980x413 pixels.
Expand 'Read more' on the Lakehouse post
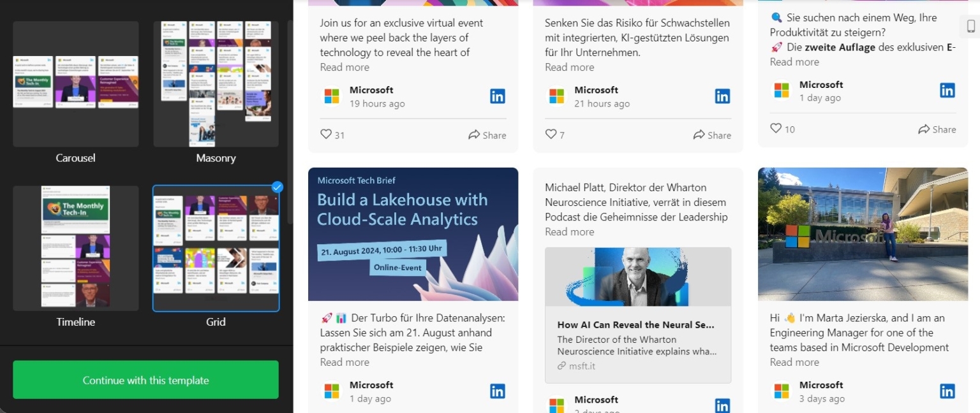345,362
